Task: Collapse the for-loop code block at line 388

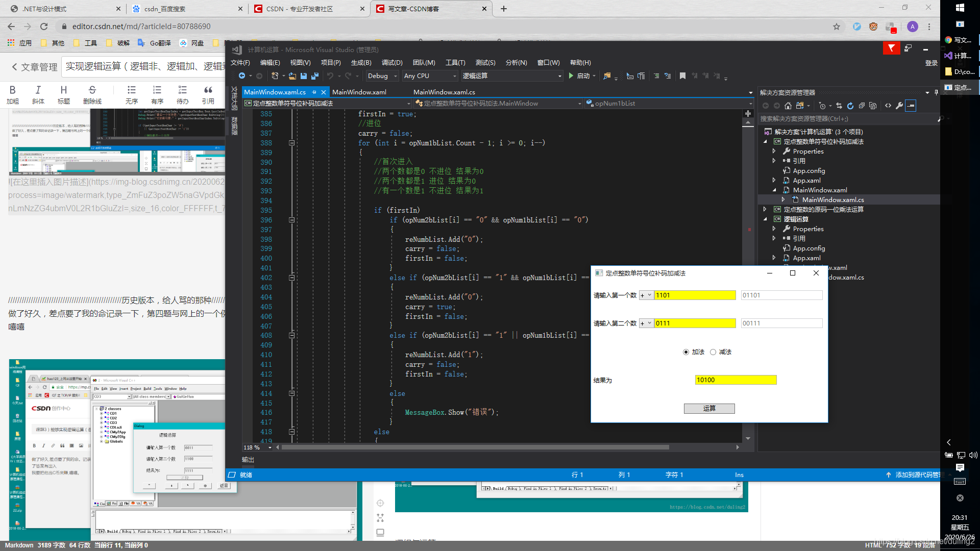Action: 291,143
